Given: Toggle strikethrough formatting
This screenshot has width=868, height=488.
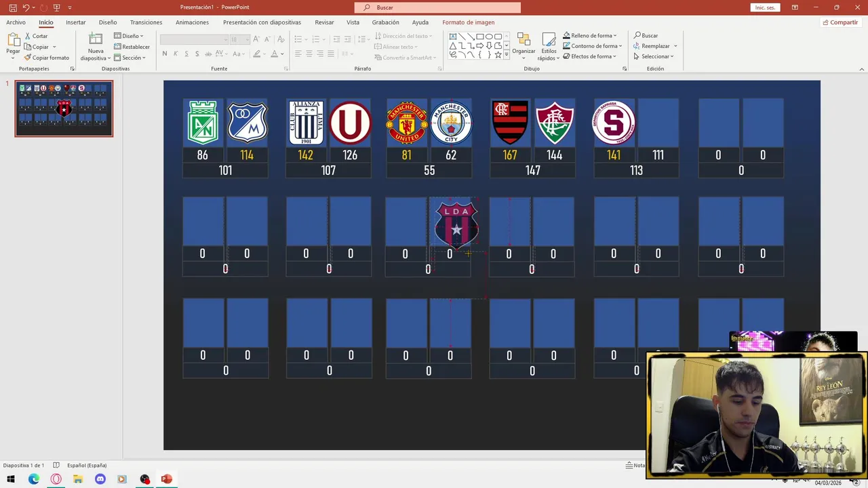Looking at the screenshot, I should tap(209, 54).
